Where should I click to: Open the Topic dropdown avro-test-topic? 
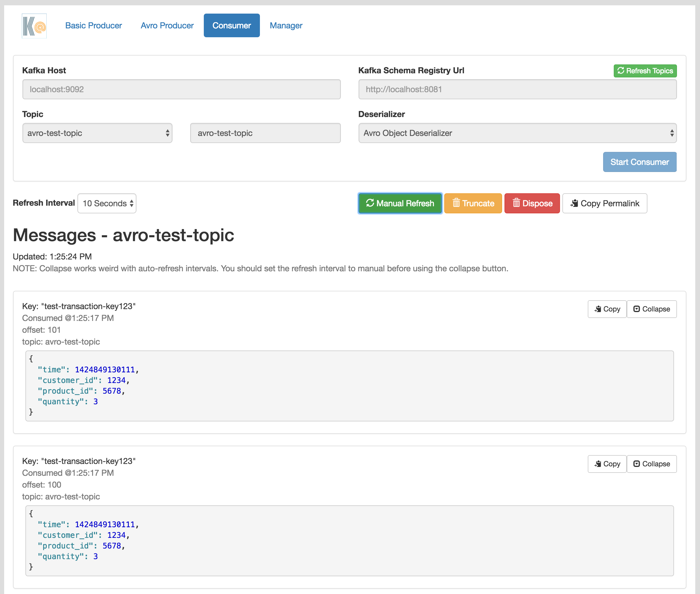[97, 133]
